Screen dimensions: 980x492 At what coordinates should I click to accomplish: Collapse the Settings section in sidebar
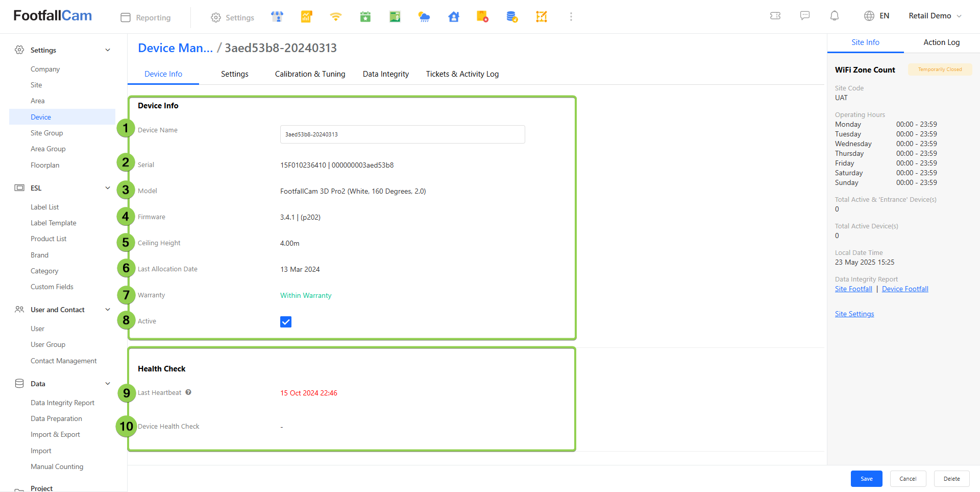point(108,50)
